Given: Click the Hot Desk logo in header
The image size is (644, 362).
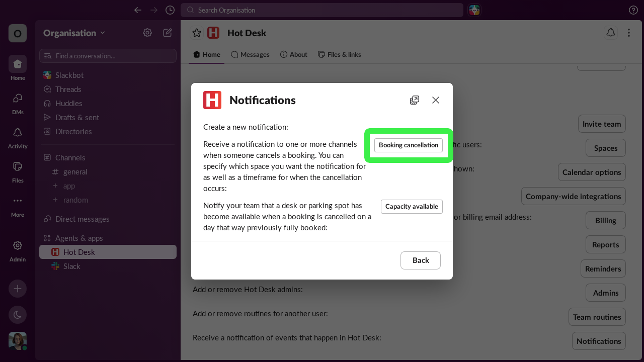Looking at the screenshot, I should coord(213,33).
